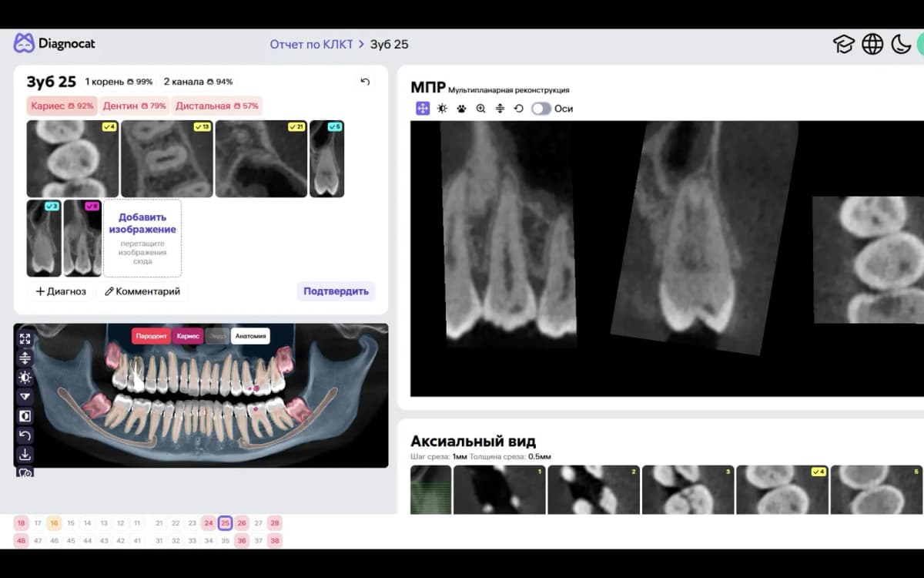Select tooth 11 in the tooth chart
924x578 pixels.
[x=137, y=523]
